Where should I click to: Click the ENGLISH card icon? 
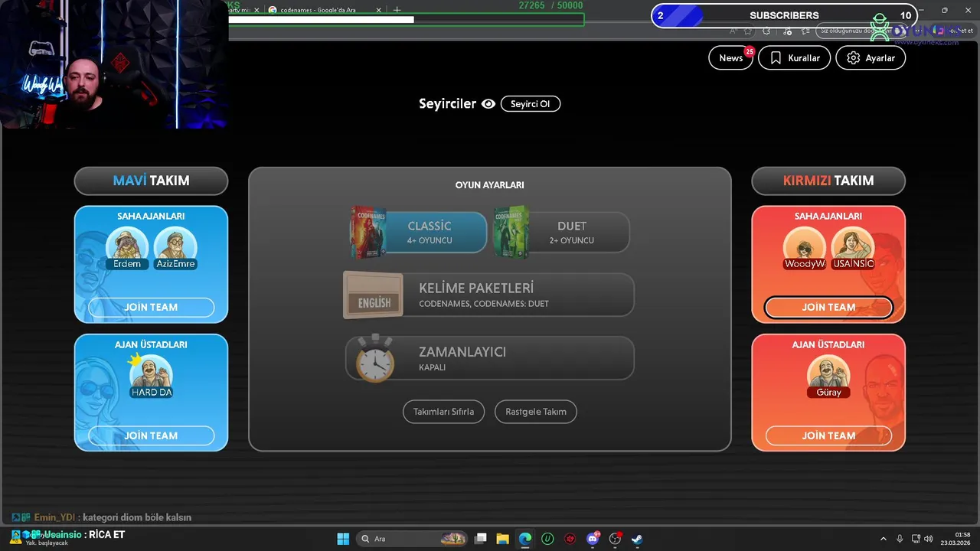pos(374,295)
